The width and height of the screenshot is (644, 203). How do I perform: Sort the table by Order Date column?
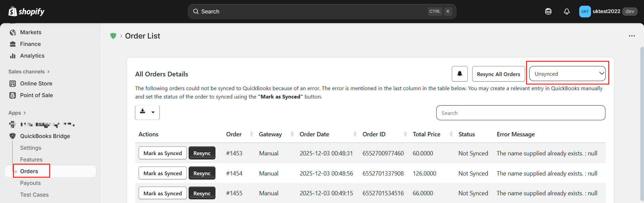click(x=328, y=134)
